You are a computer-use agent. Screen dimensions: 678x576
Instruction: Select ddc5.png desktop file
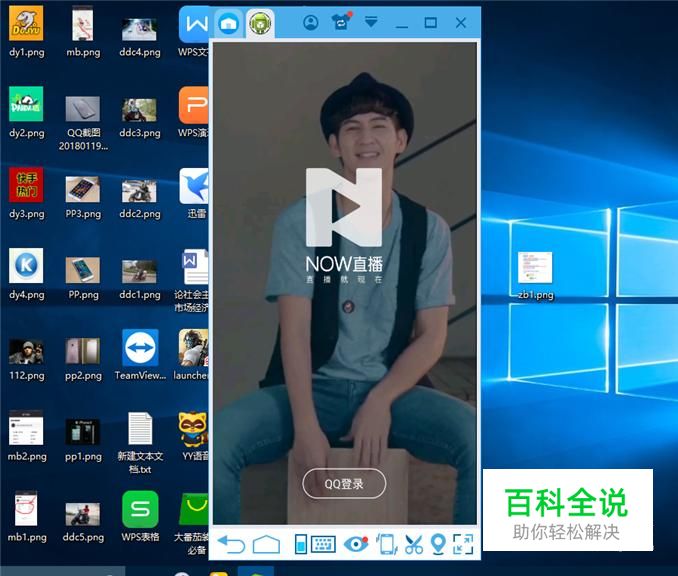point(83,522)
